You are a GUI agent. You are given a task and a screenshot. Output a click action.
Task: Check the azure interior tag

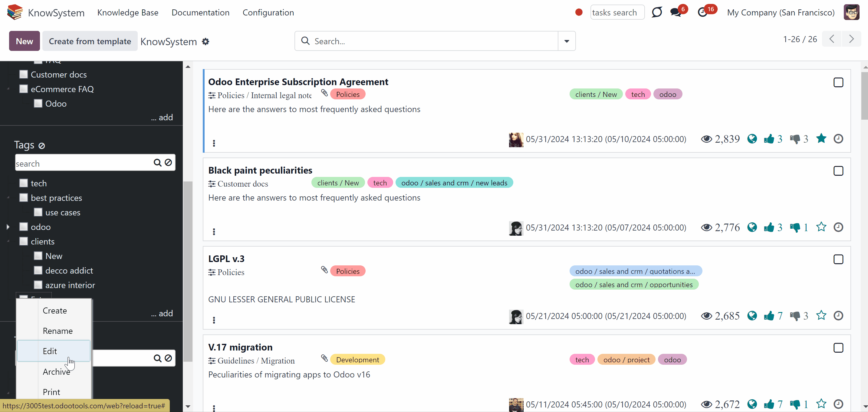tap(38, 285)
